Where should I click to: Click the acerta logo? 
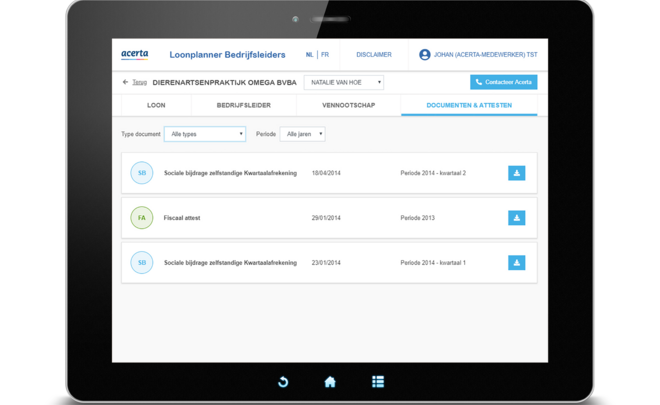[x=135, y=55]
